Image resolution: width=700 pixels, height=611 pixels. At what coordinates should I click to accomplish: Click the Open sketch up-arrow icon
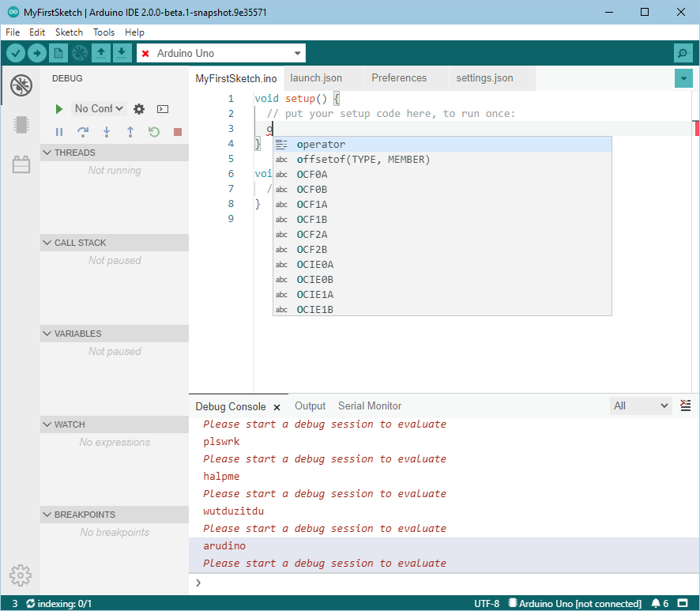click(101, 53)
